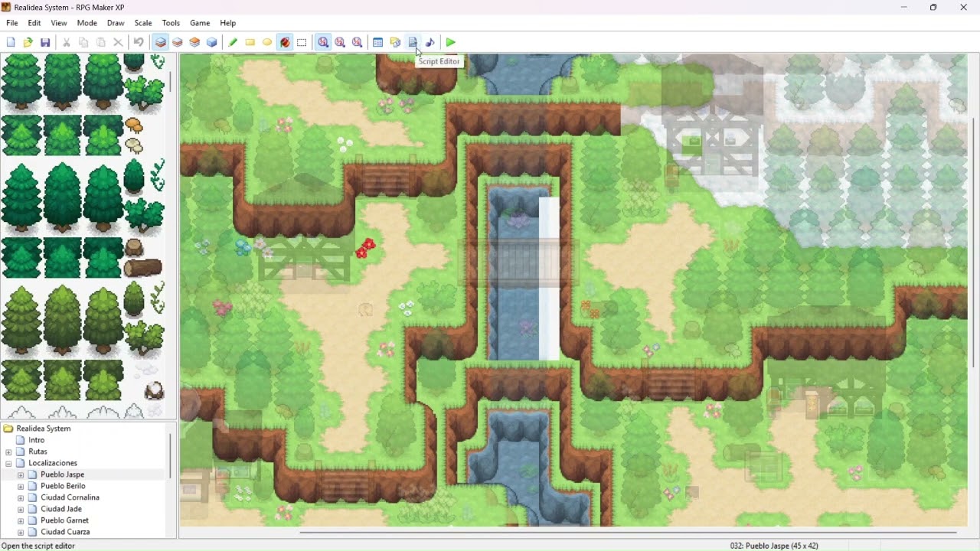Open the Script Editor icon
The image size is (980, 551).
(x=413, y=43)
